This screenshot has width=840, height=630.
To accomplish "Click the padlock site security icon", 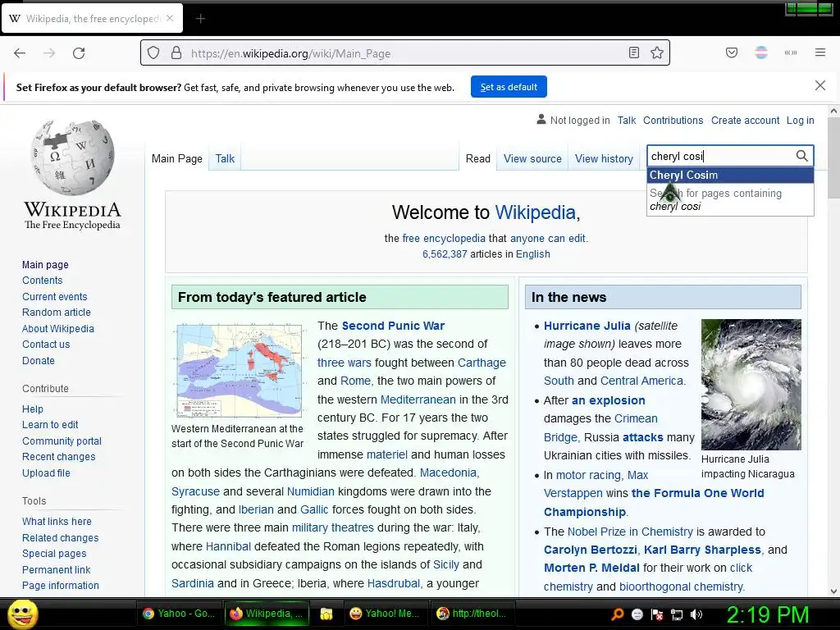I will pos(176,53).
